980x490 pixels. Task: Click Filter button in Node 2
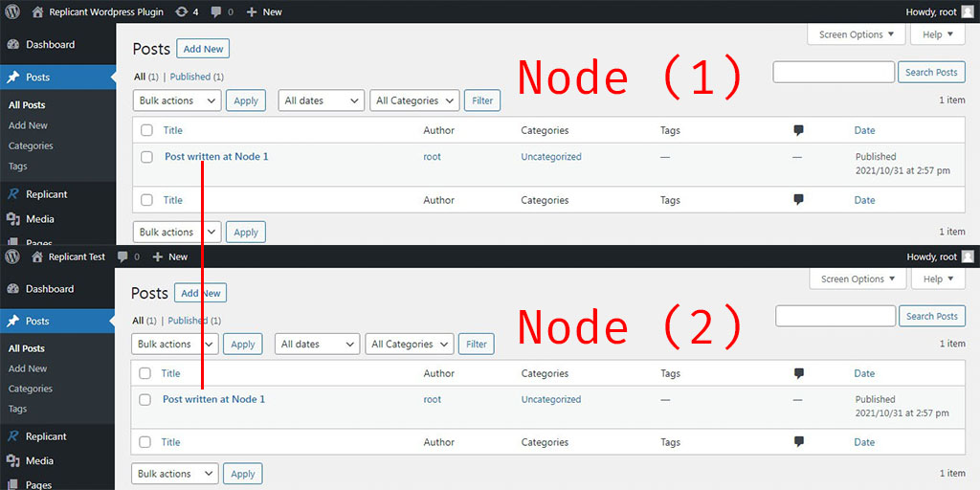point(477,344)
